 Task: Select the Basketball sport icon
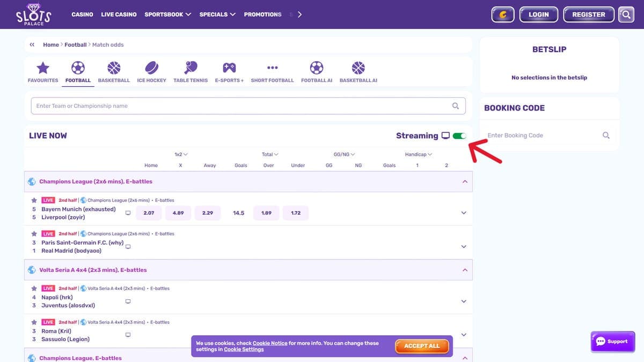click(114, 68)
